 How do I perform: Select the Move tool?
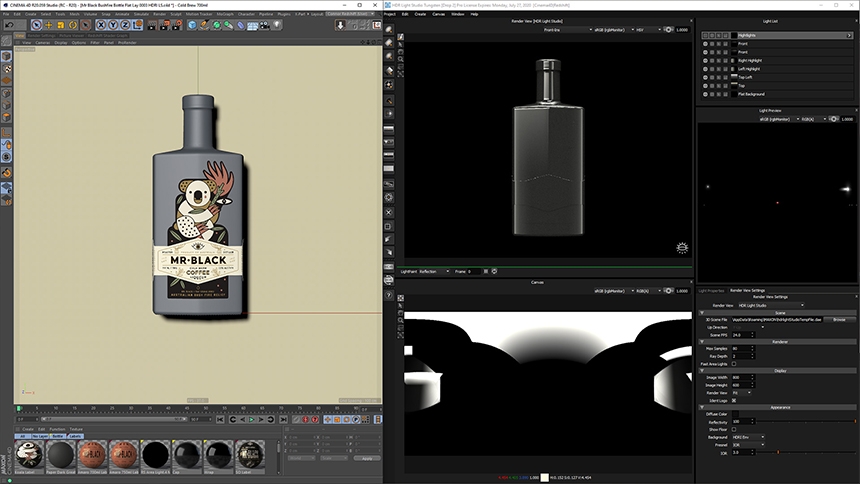coord(49,25)
